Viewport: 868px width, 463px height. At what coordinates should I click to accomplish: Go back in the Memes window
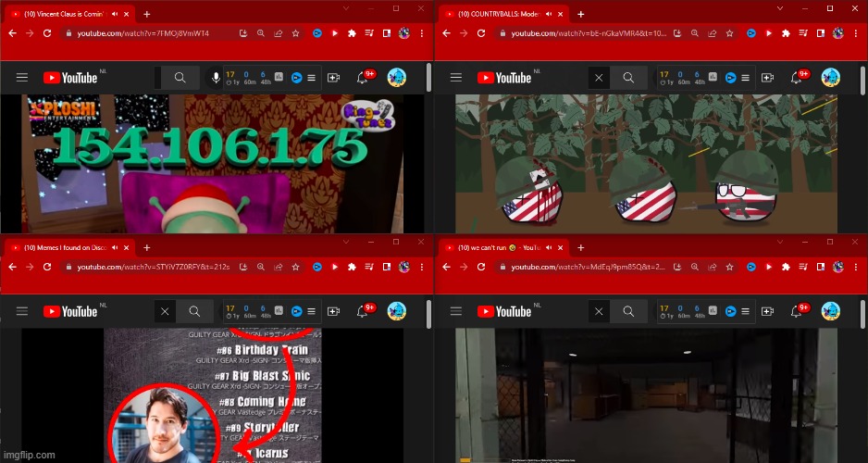tap(12, 267)
